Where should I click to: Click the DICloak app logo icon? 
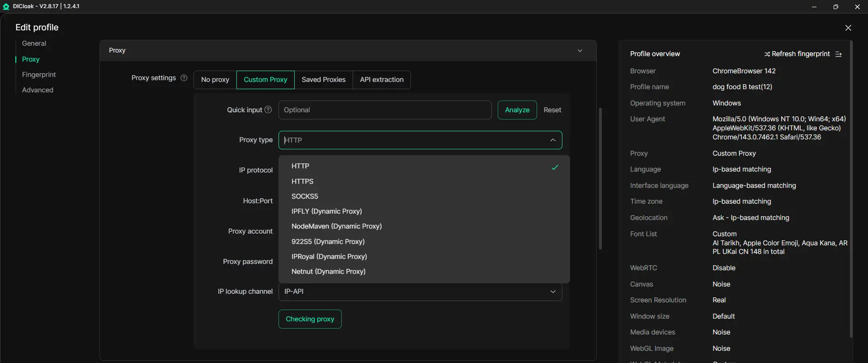[6, 7]
